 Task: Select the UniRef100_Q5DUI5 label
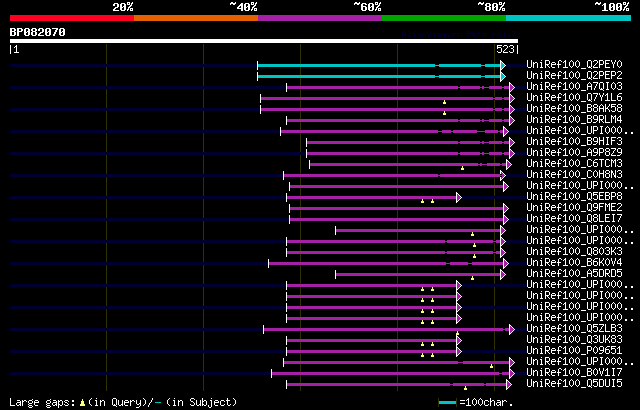[x=574, y=384]
